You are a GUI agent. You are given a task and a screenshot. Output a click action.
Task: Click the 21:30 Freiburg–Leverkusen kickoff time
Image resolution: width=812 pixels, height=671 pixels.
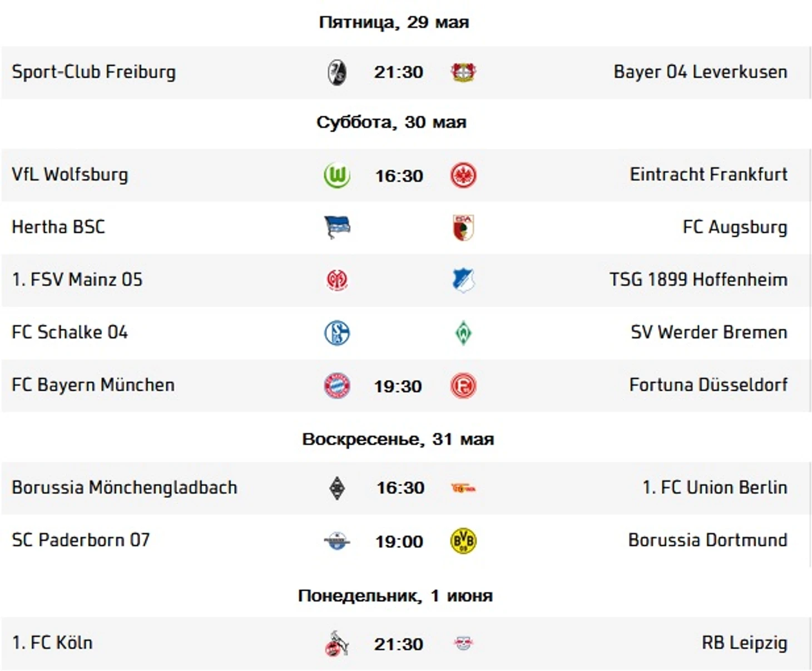pos(398,72)
